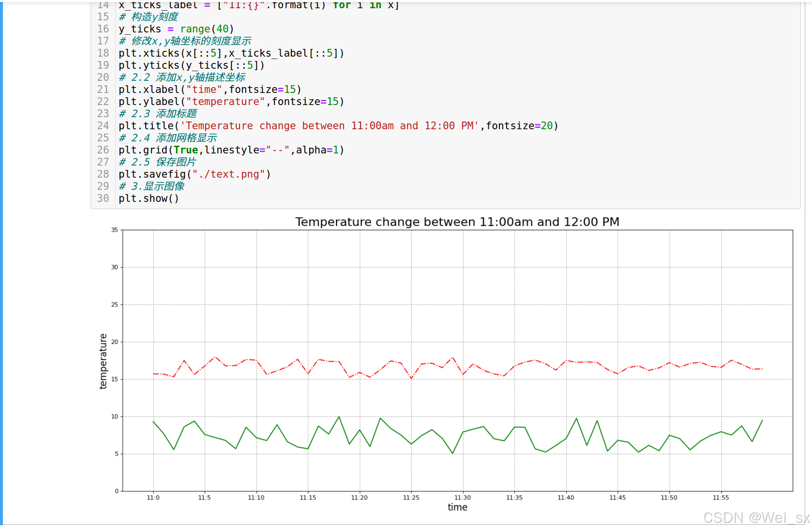Viewport: 812px width, 532px height.
Task: Click the y-axis tick label 25
Action: [x=115, y=304]
